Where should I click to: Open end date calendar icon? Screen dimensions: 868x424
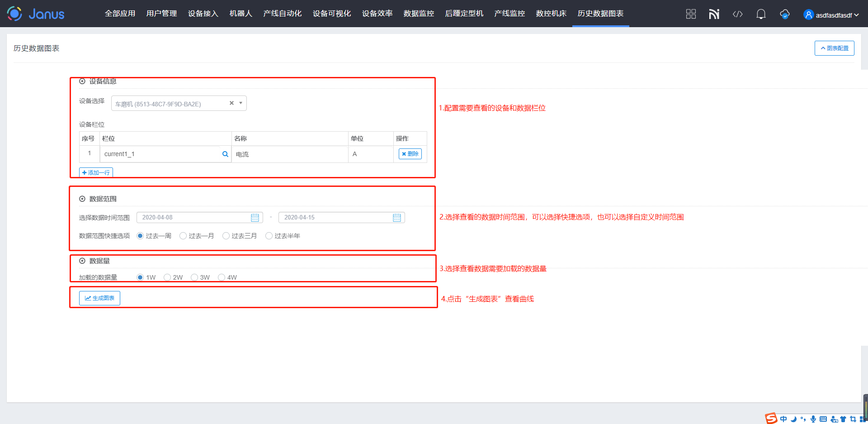coord(397,218)
